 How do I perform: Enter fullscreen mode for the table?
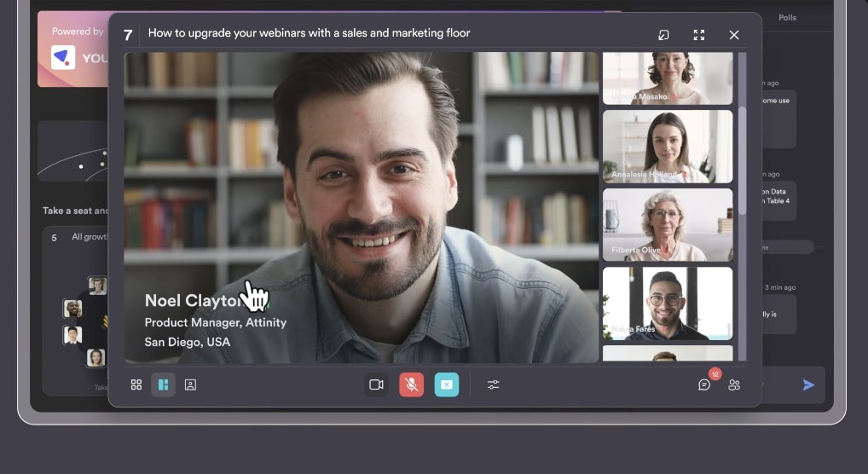(699, 35)
